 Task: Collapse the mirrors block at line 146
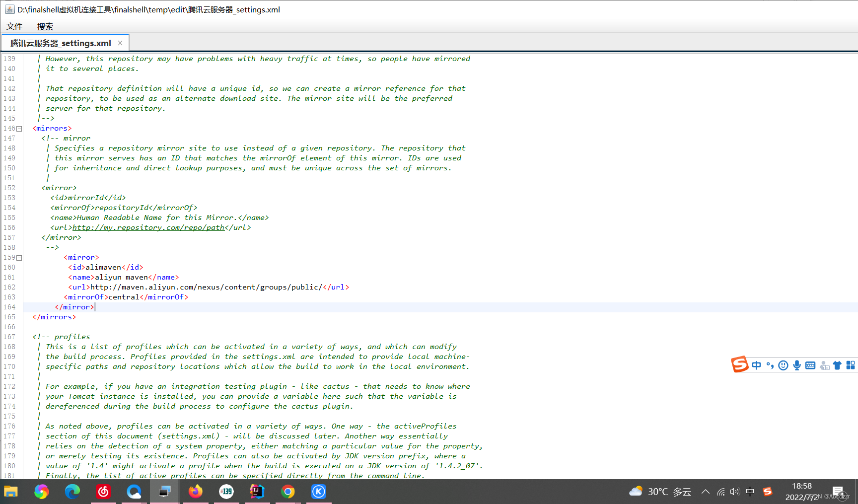(x=19, y=129)
